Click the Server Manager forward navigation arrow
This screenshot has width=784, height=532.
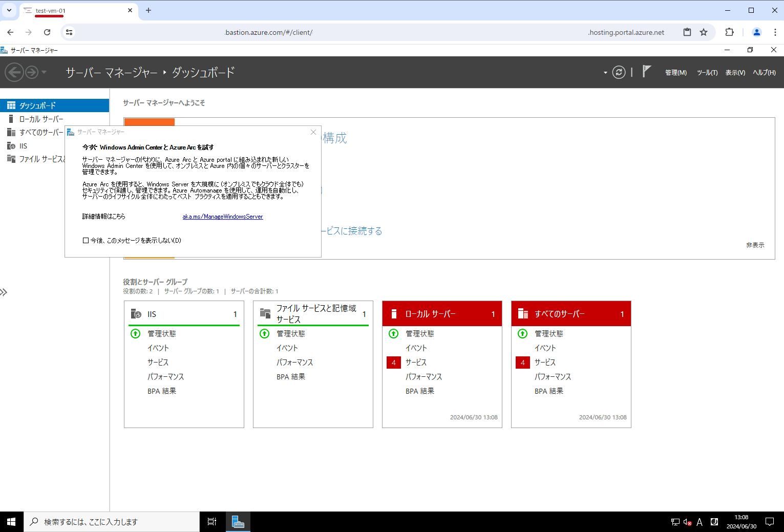point(32,72)
